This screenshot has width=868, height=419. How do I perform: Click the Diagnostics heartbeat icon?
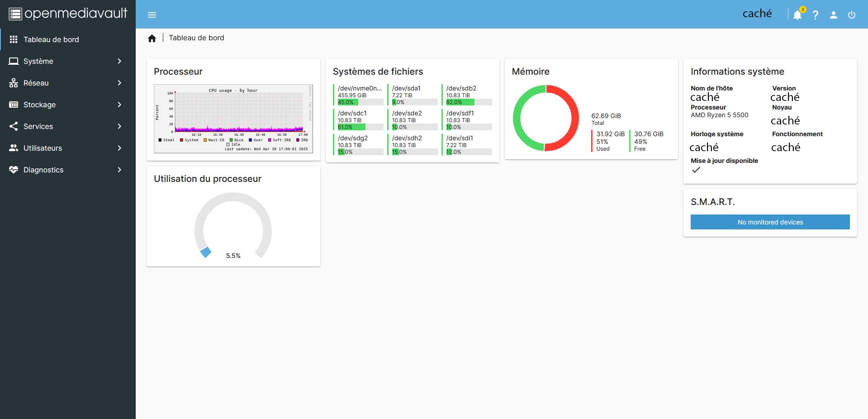[x=14, y=170]
